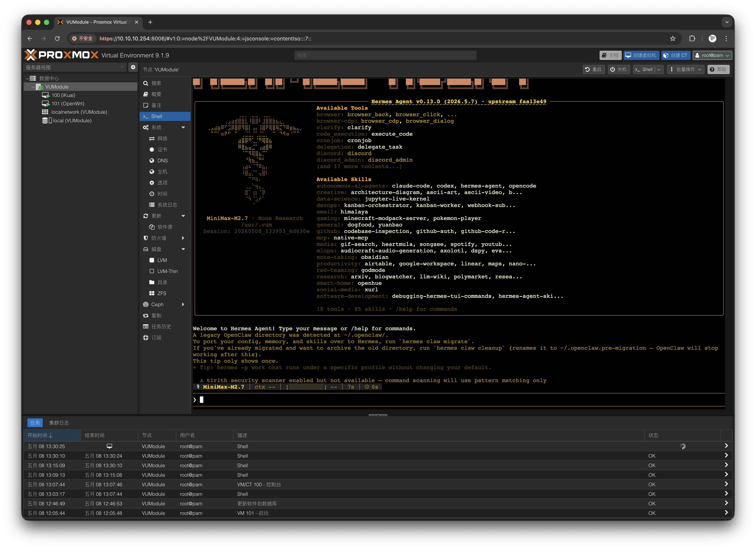Open the 目录 directory storage page
This screenshot has height=549, width=756.
click(x=165, y=282)
